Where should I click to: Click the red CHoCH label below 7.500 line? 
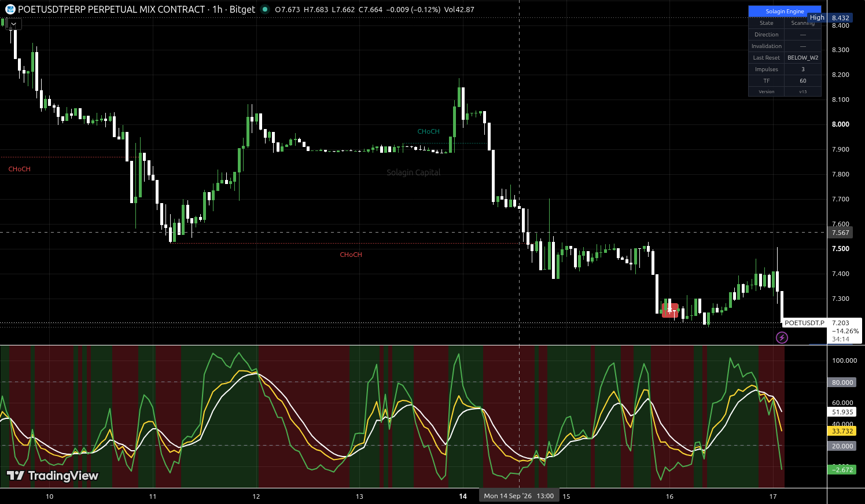(x=351, y=255)
